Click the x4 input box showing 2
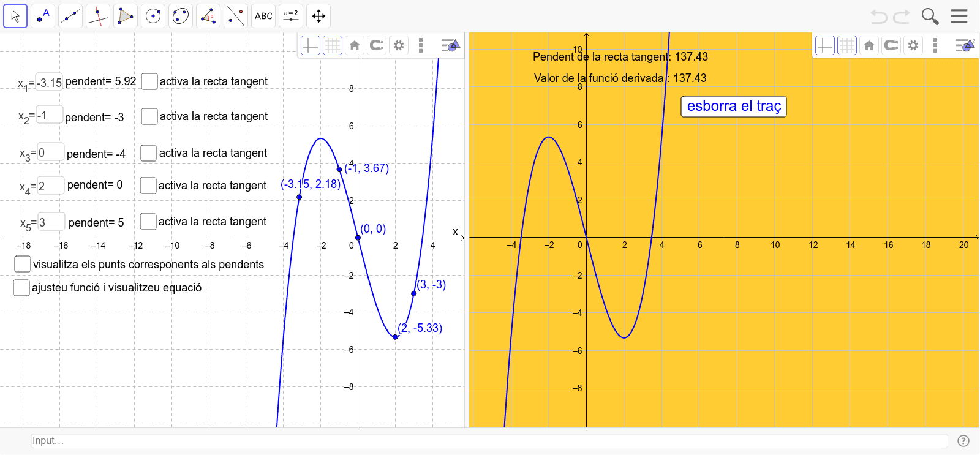Screen dimensions: 980x455 pos(51,186)
